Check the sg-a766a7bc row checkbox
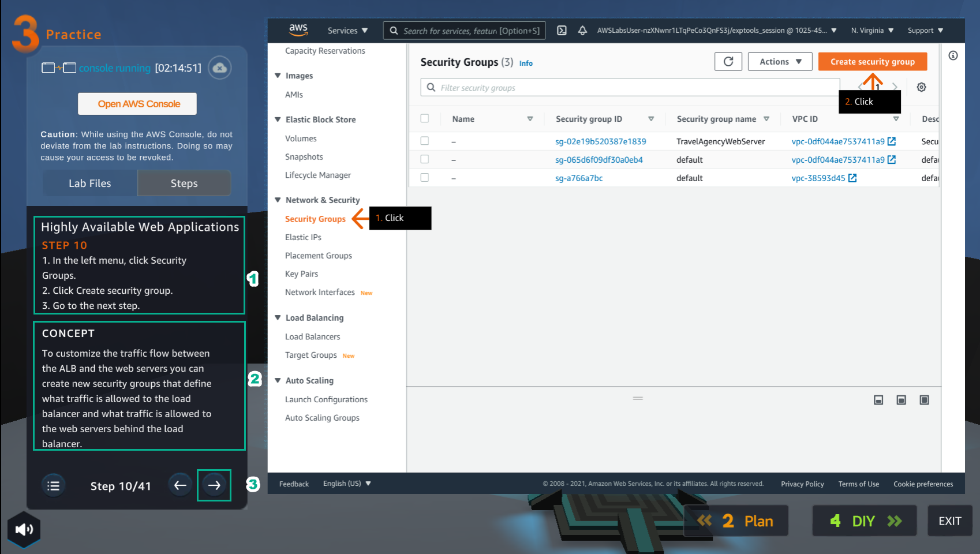This screenshot has height=554, width=980. point(425,178)
